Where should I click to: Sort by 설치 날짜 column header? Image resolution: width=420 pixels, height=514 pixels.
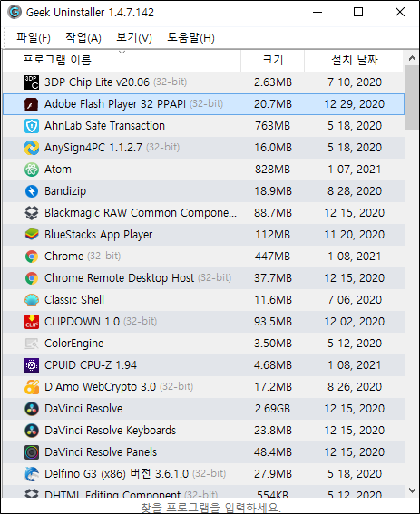pos(355,61)
